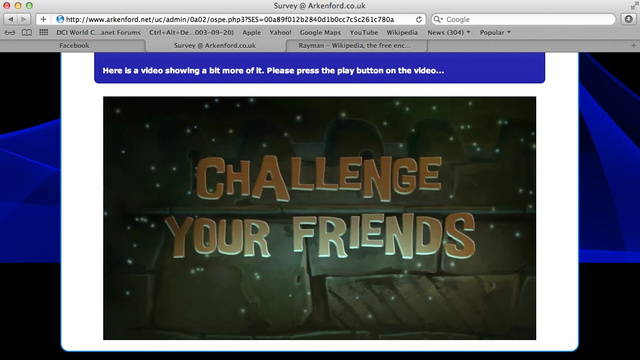Open Top Sites grid icon
This screenshot has width=640, height=360.
(x=43, y=32)
